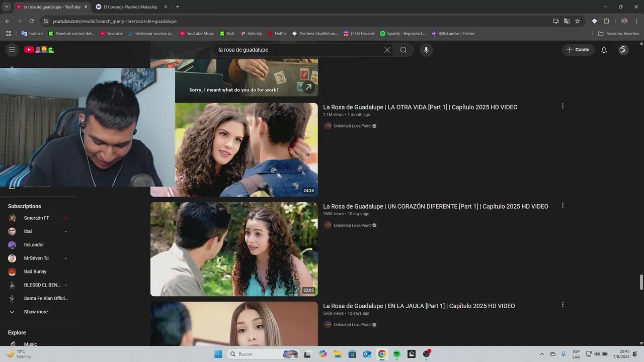Open Unlimited Love Point channel under LA OTRA VIDA
Image resolution: width=644 pixels, height=362 pixels.
352,126
